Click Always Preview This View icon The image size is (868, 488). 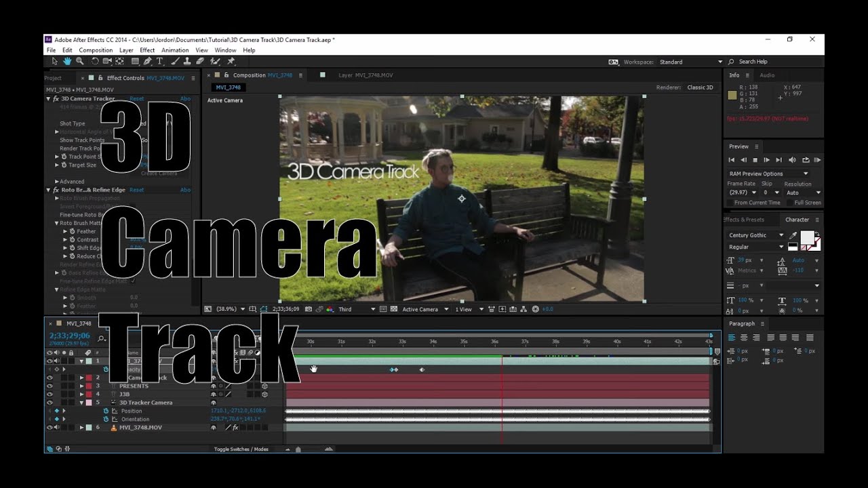[208, 309]
